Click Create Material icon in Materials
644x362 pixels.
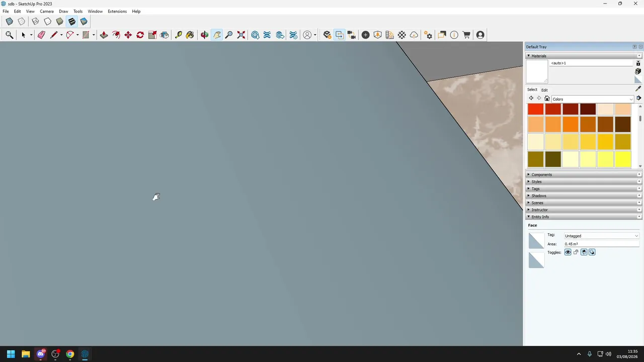point(638,71)
